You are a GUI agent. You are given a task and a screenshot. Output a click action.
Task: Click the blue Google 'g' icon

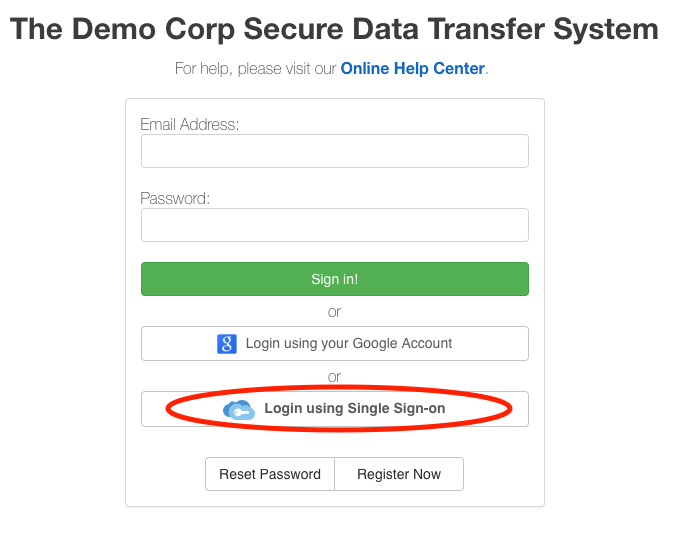tap(227, 344)
